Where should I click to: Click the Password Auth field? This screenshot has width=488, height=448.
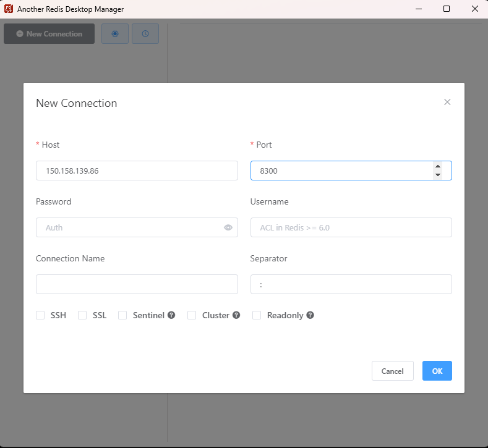tap(137, 227)
